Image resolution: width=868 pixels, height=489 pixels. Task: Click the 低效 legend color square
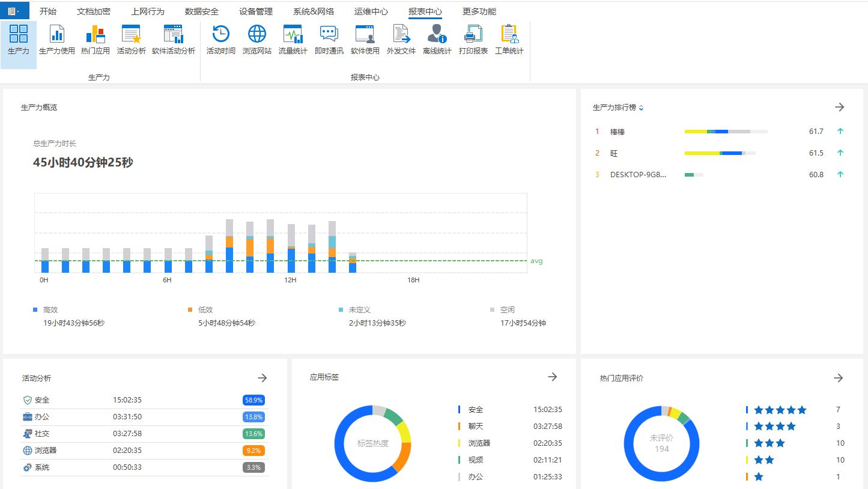(190, 310)
